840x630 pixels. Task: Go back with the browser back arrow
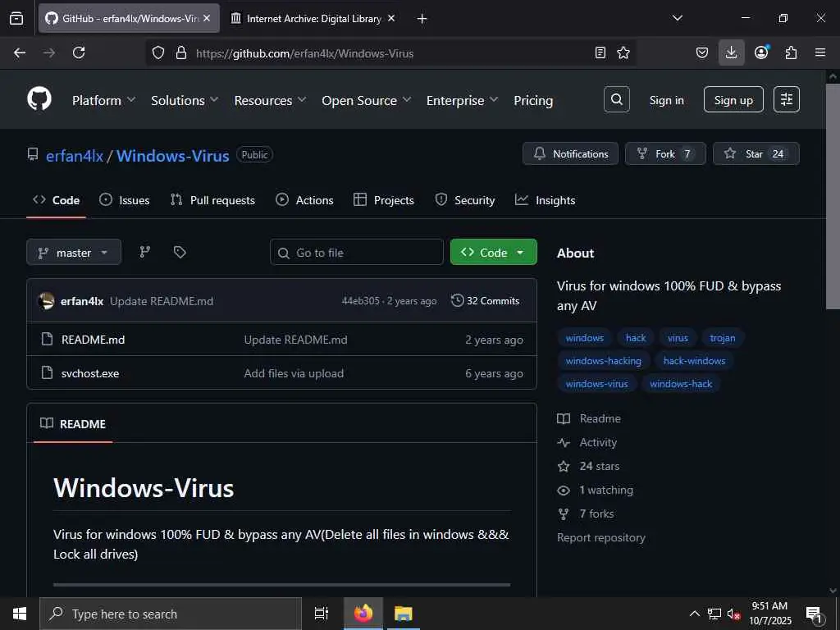coord(20,52)
